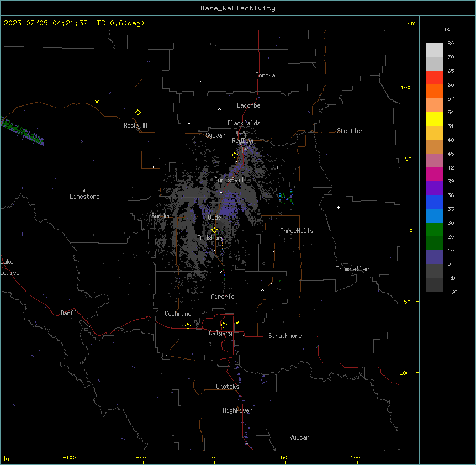Select the Banff label
The height and width of the screenshot is (465, 476).
click(68, 313)
